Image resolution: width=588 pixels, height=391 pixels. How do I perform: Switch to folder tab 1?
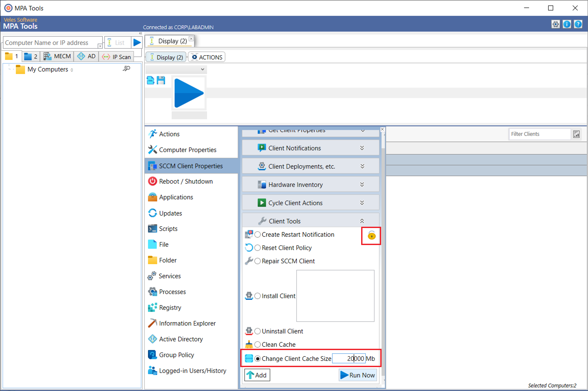12,56
